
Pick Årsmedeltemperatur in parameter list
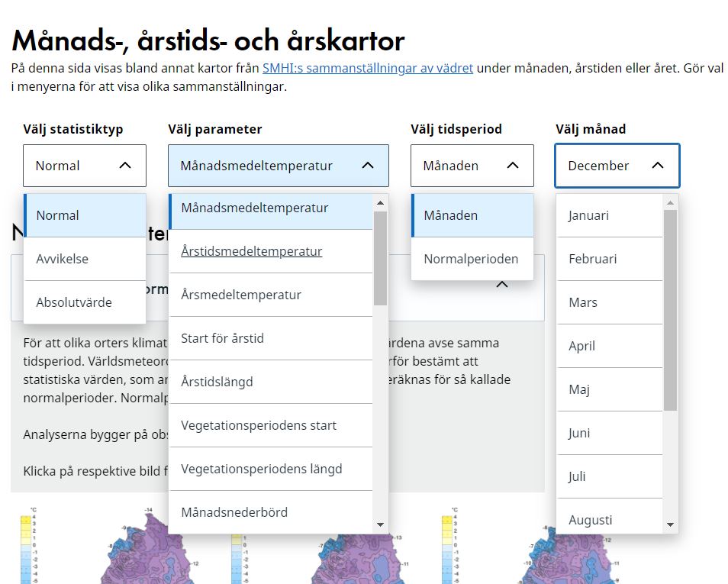pyautogui.click(x=241, y=295)
